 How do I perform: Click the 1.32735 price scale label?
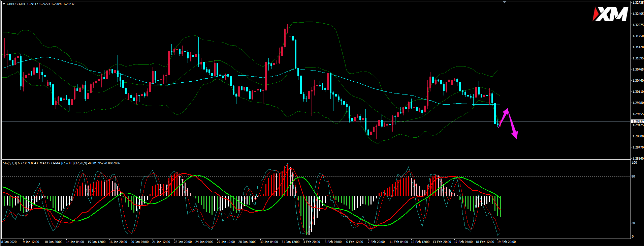click(638, 3)
